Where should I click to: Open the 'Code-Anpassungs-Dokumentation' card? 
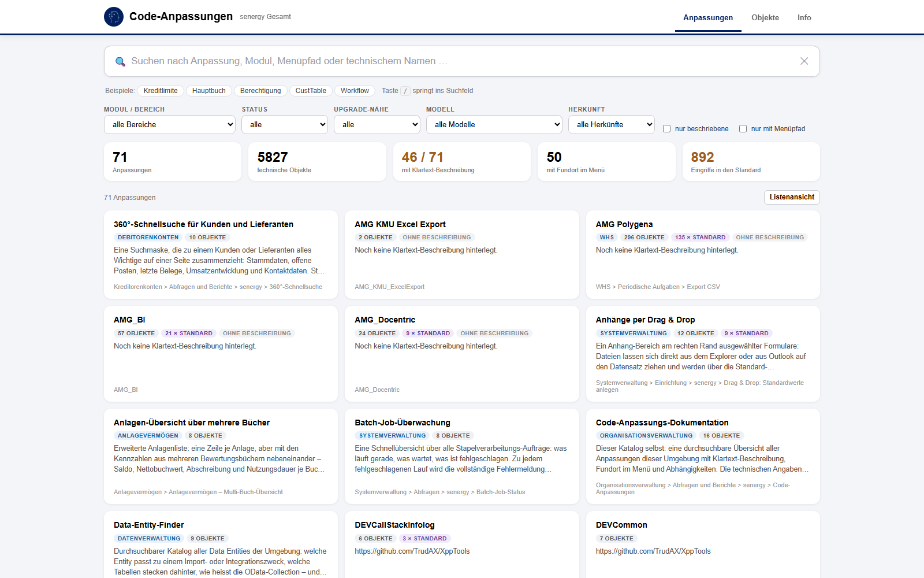pyautogui.click(x=703, y=457)
